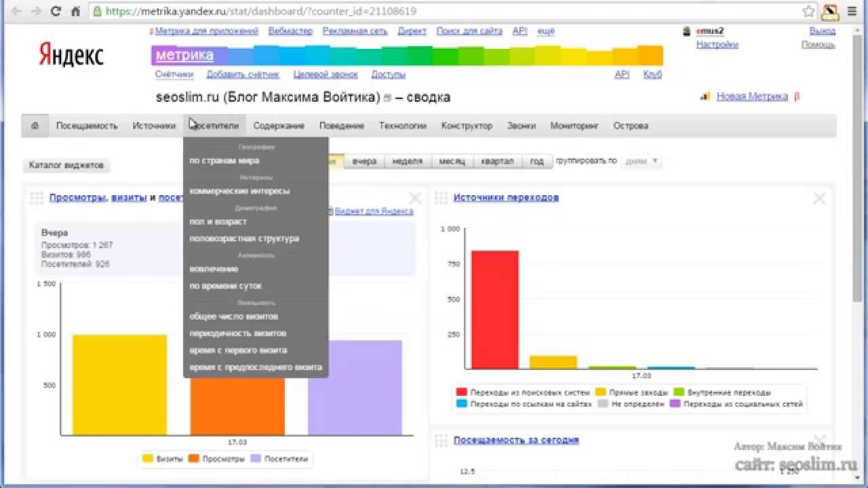Open the Технологии menu
Image resolution: width=868 pixels, height=488 pixels.
point(403,125)
